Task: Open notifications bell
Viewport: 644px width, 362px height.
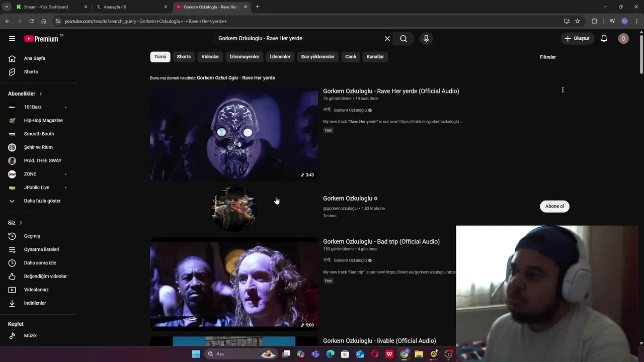Action: click(x=604, y=39)
